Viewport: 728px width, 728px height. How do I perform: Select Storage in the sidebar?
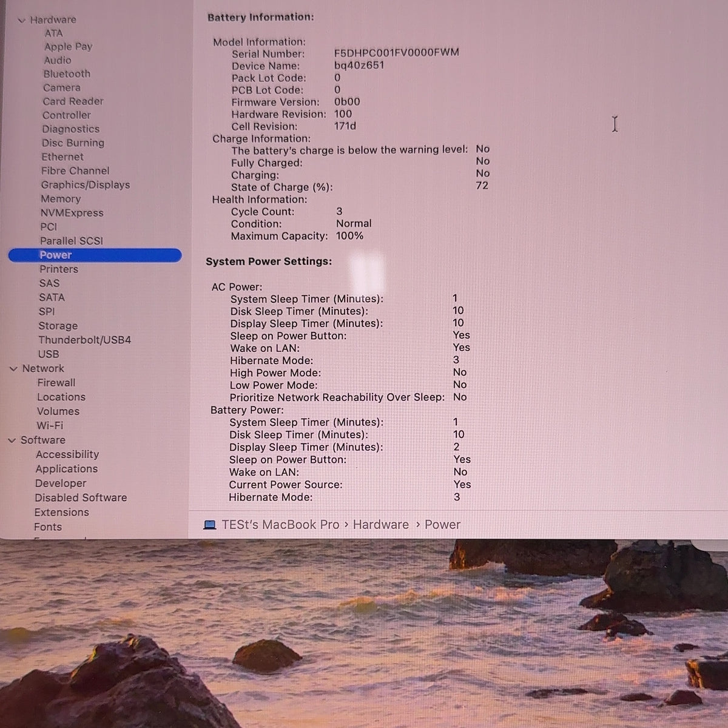coord(58,326)
